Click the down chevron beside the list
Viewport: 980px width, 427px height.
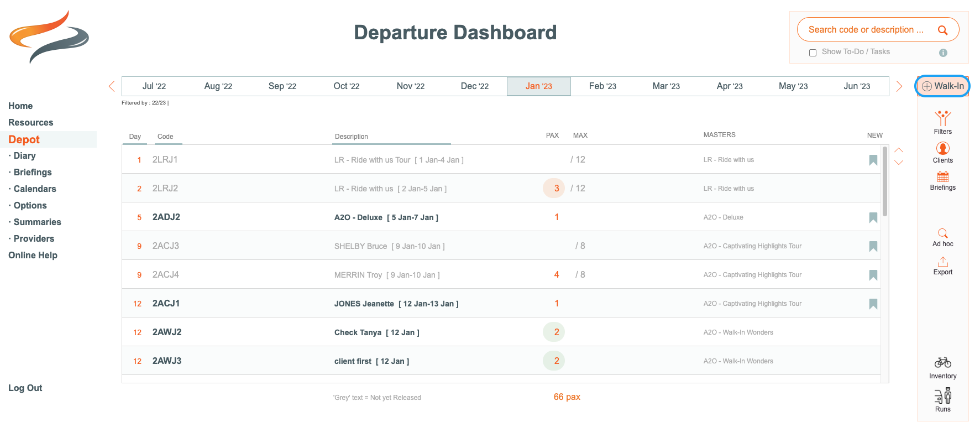(x=899, y=163)
